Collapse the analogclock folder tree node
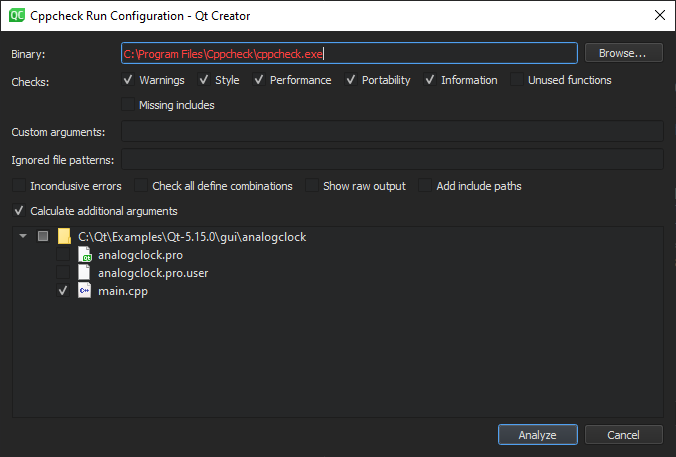The width and height of the screenshot is (676, 457). 23,237
